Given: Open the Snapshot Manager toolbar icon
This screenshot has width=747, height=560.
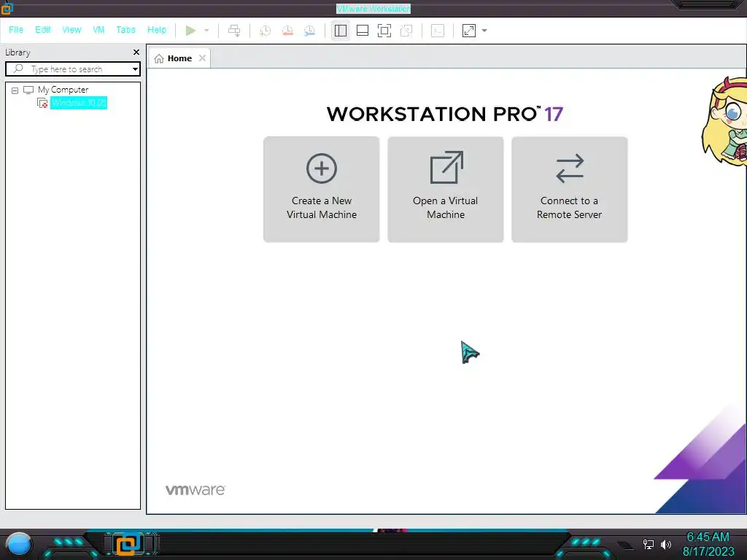Looking at the screenshot, I should point(309,31).
